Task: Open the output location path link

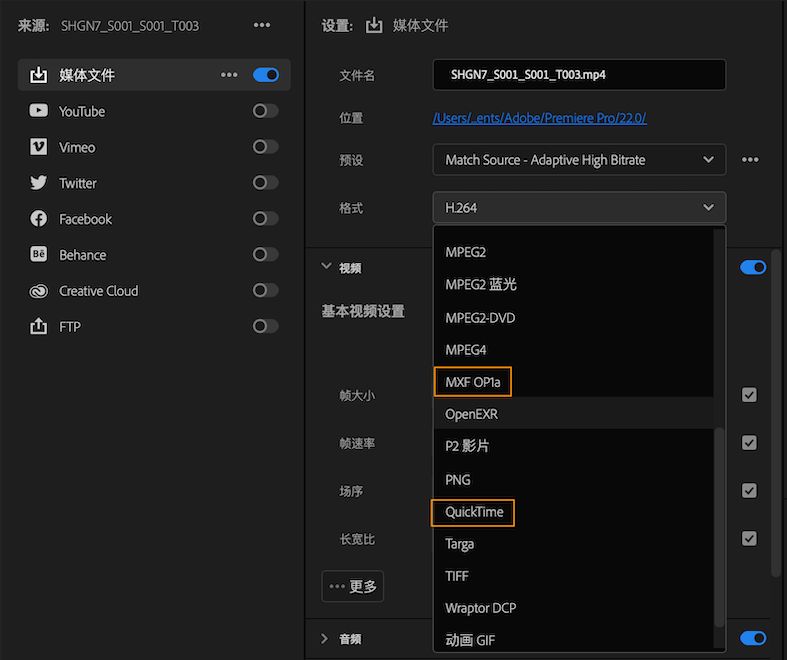Action: (539, 118)
